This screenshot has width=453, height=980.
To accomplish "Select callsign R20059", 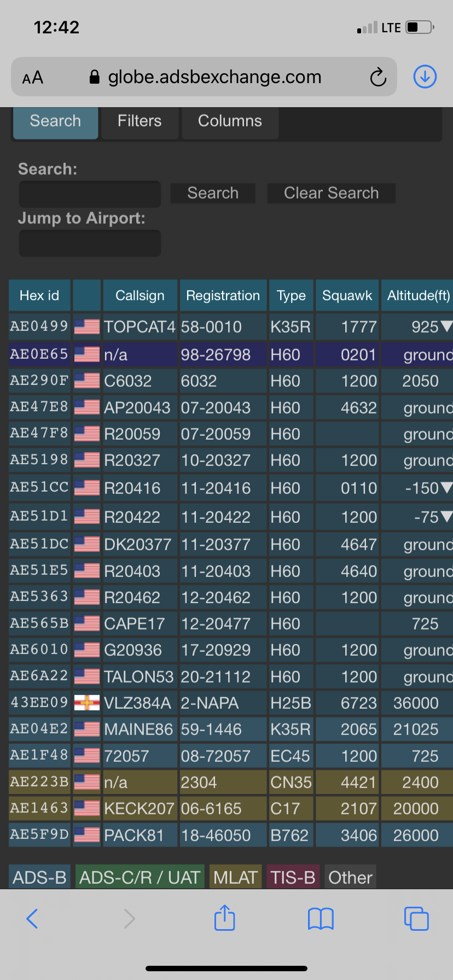I will 132,434.
